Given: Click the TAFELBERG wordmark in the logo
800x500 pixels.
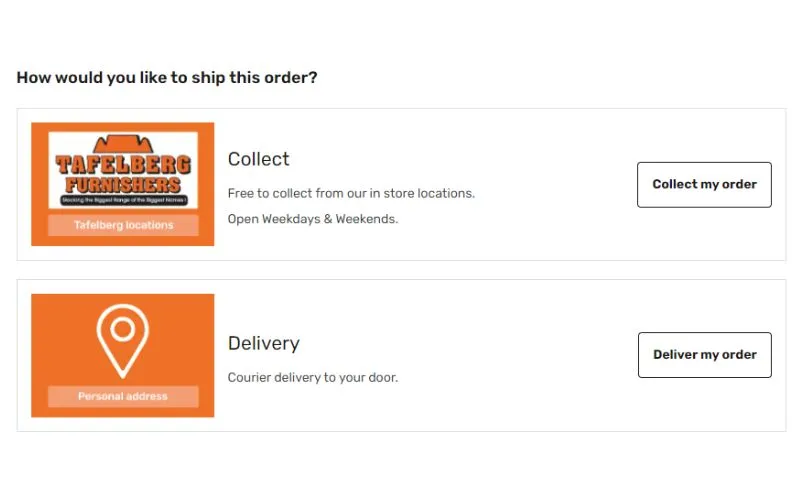Looking at the screenshot, I should [123, 165].
